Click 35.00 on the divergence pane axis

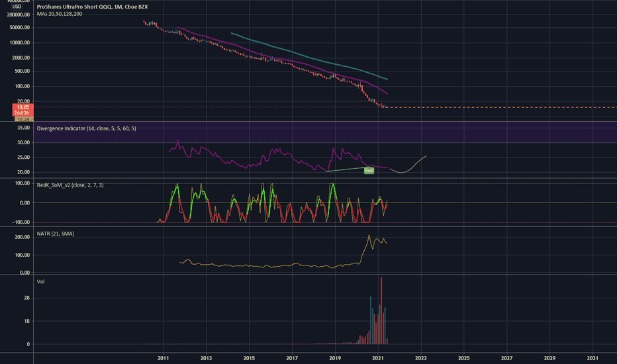coord(24,128)
